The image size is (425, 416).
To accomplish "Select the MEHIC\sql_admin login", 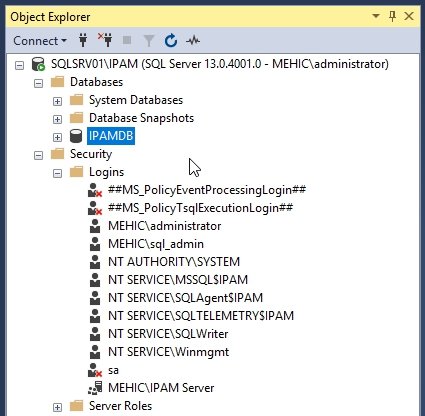I will tap(156, 244).
